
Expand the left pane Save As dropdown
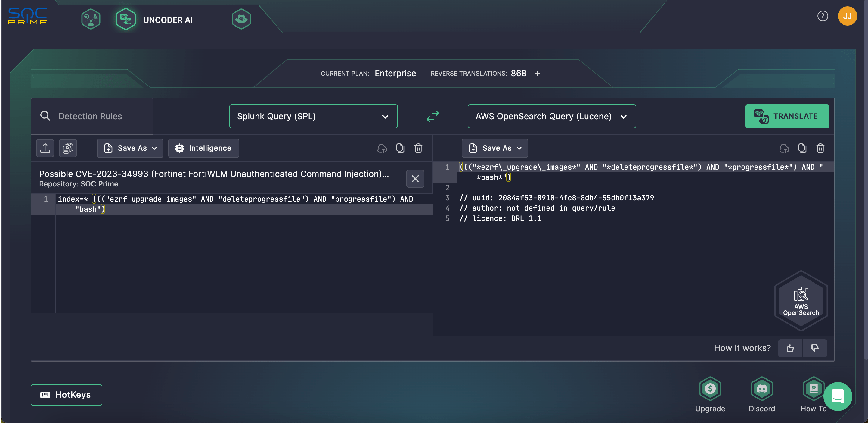pyautogui.click(x=130, y=148)
